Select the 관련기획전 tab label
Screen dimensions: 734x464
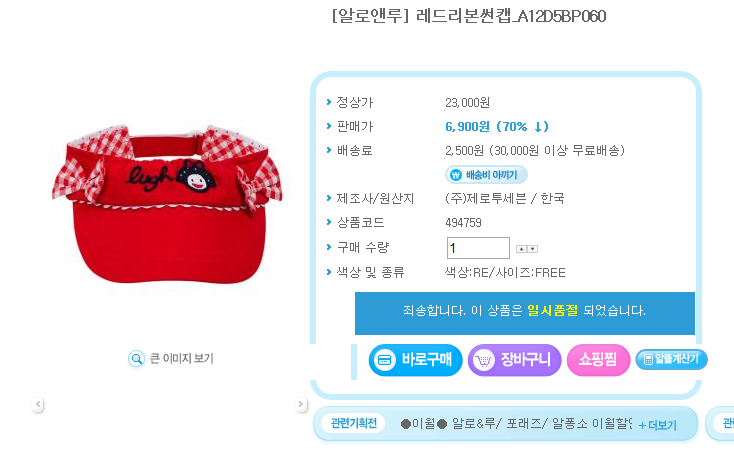[x=353, y=423]
